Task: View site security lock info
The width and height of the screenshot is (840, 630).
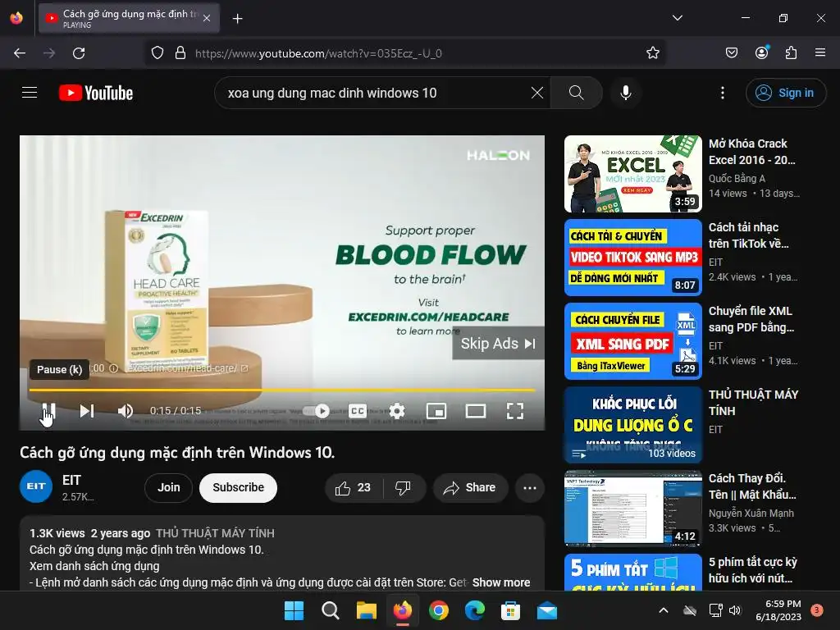Action: tap(180, 53)
